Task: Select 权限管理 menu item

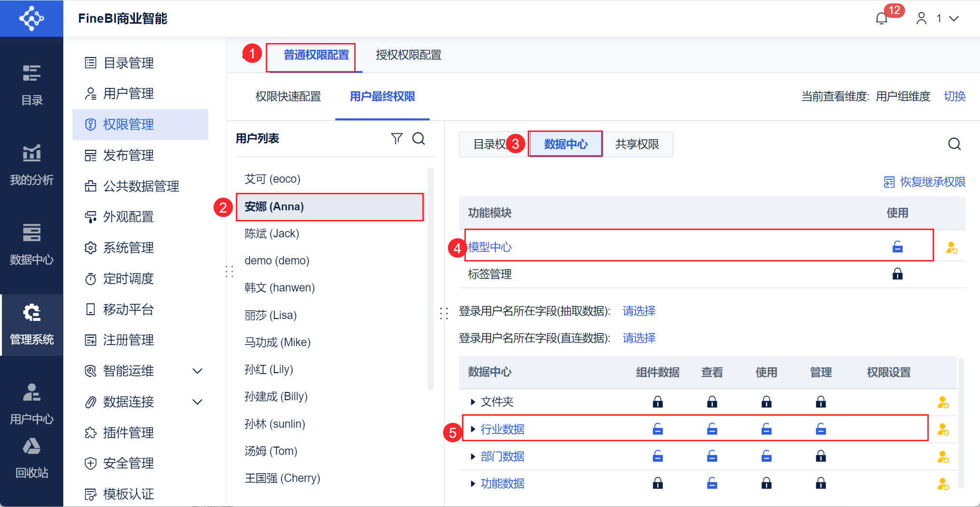Action: pos(140,124)
